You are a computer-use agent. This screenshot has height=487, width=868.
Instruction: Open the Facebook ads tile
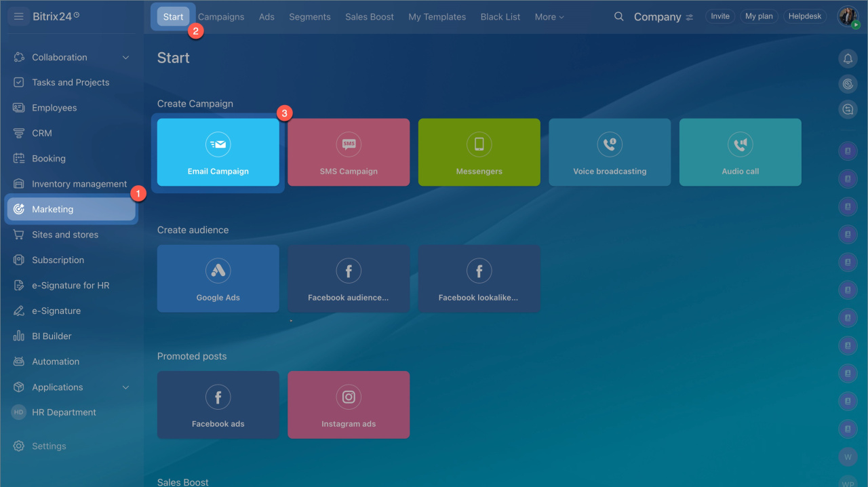point(218,405)
